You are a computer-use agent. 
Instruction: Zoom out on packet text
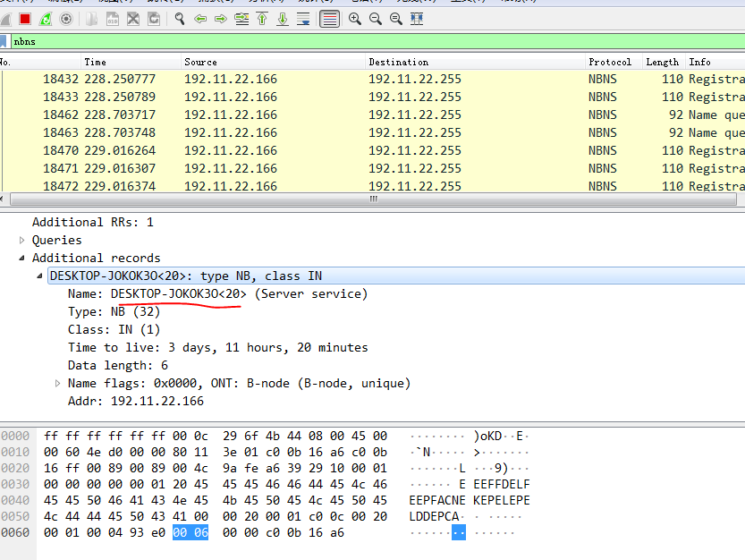coord(375,19)
